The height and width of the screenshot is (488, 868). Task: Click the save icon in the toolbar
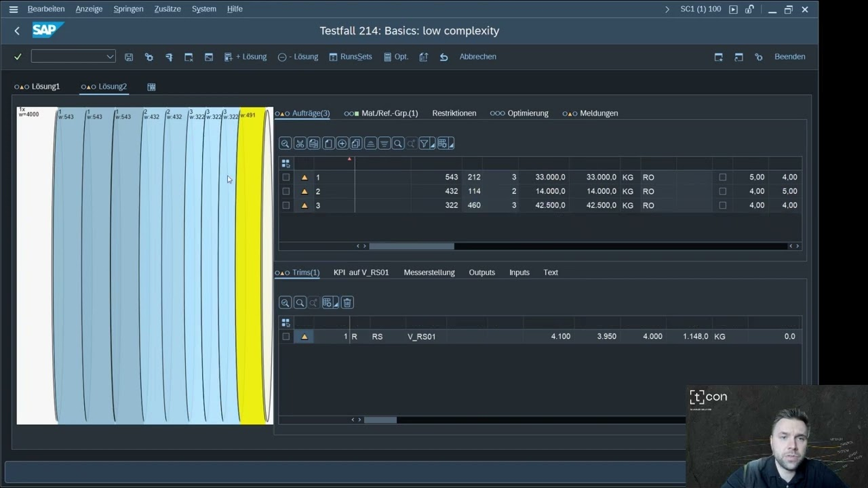click(129, 57)
